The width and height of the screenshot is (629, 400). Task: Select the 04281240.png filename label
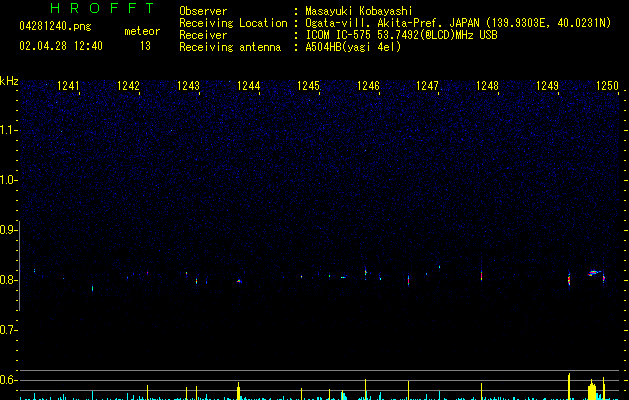click(x=55, y=26)
